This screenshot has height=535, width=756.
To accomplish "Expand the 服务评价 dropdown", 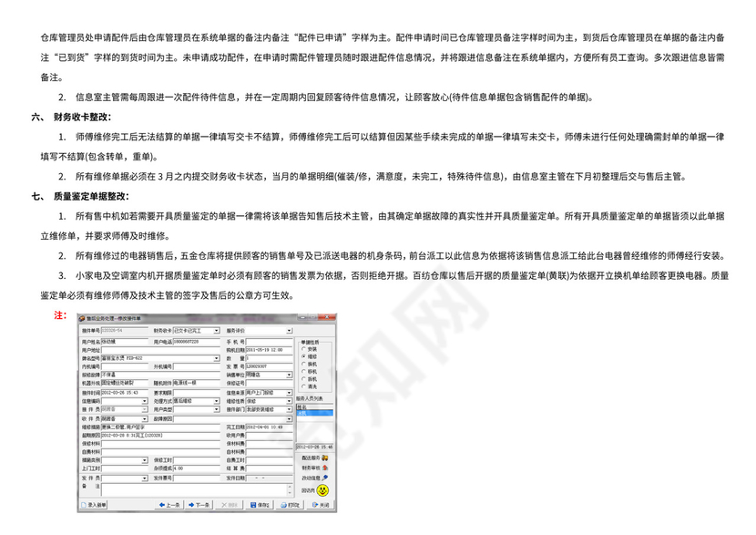I will pyautogui.click(x=289, y=331).
